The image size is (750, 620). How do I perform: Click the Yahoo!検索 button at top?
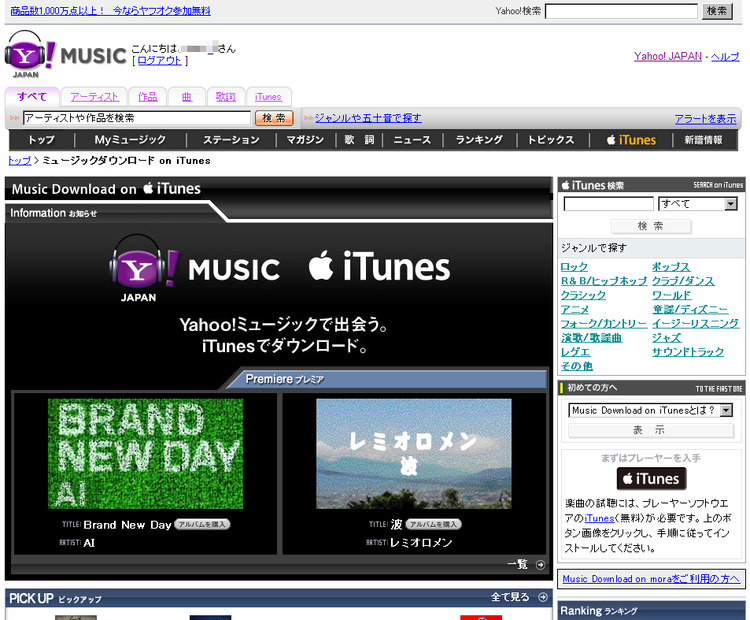pos(717,11)
